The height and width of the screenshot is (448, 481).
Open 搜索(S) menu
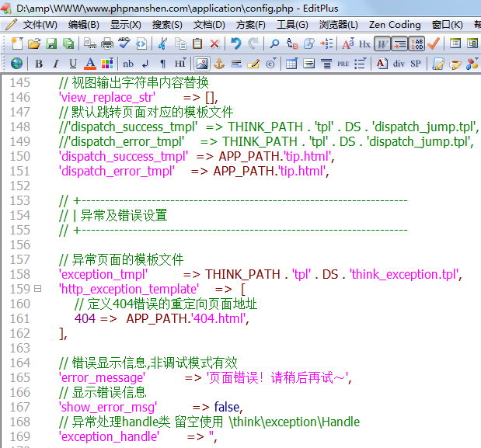[x=167, y=25]
